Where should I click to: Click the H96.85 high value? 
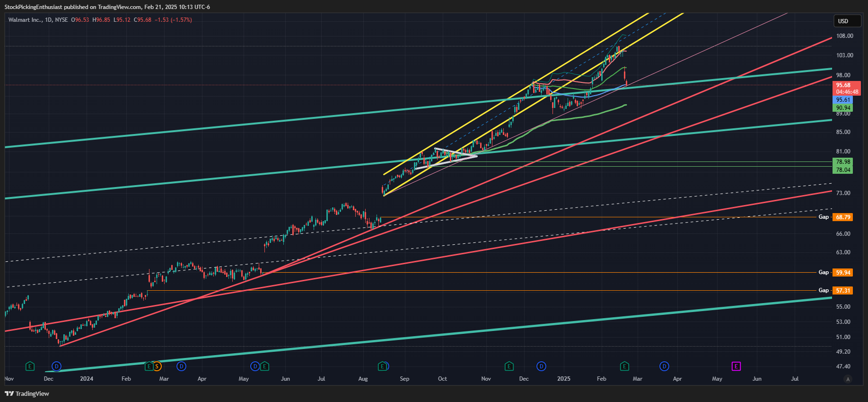(x=101, y=20)
